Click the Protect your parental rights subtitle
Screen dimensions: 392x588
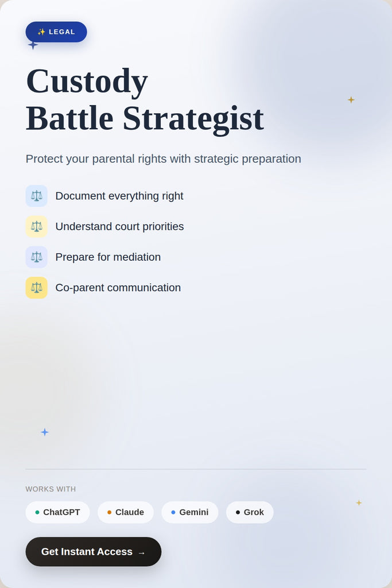click(x=163, y=158)
